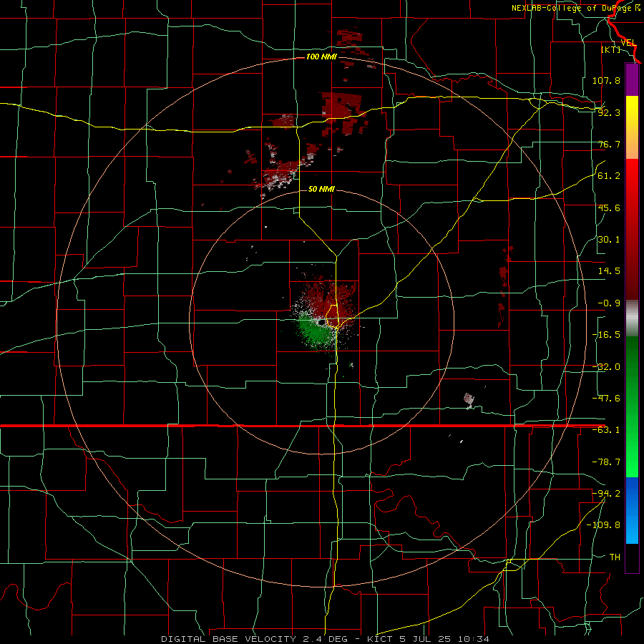The width and height of the screenshot is (644, 644).
Task: Select the -63.1 scale value
Action: (606, 430)
